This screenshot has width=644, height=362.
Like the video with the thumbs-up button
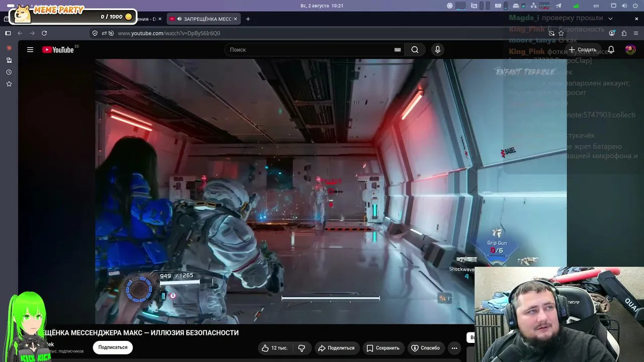275,348
